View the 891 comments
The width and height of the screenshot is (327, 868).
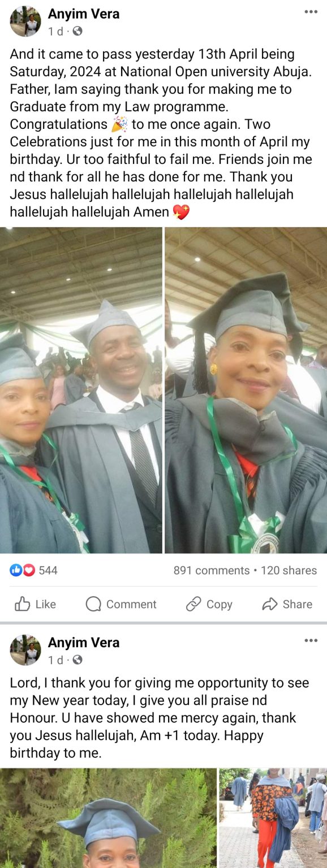[212, 570]
